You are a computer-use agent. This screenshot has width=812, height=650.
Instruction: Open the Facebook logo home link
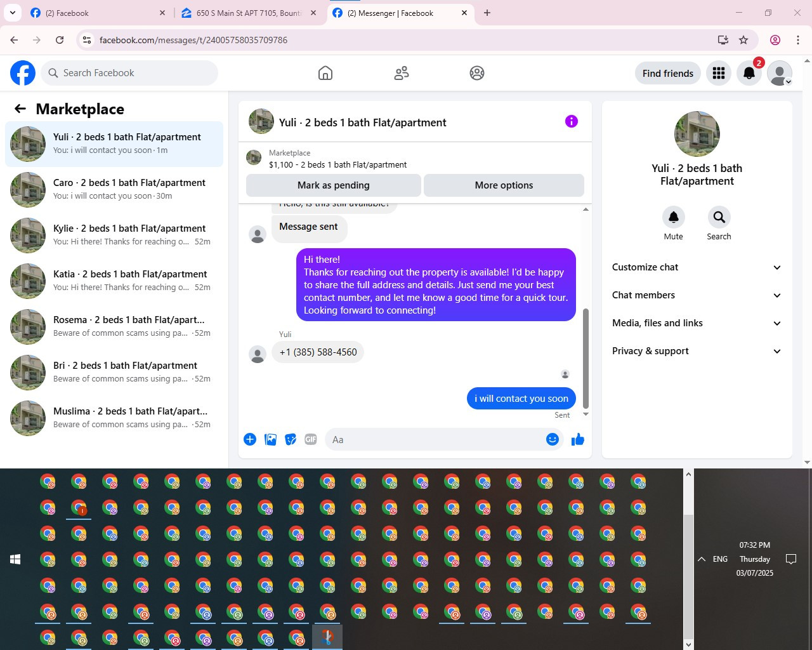coord(23,73)
